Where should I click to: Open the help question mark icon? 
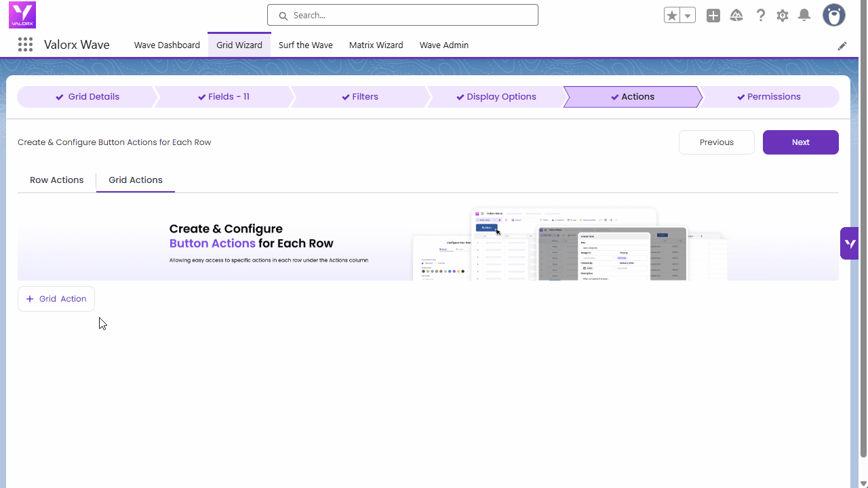point(760,16)
